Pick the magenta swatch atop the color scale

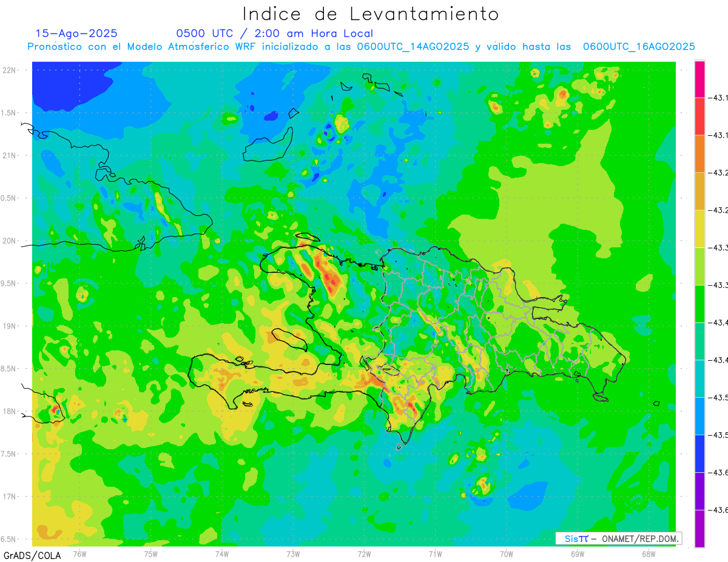coord(699,79)
